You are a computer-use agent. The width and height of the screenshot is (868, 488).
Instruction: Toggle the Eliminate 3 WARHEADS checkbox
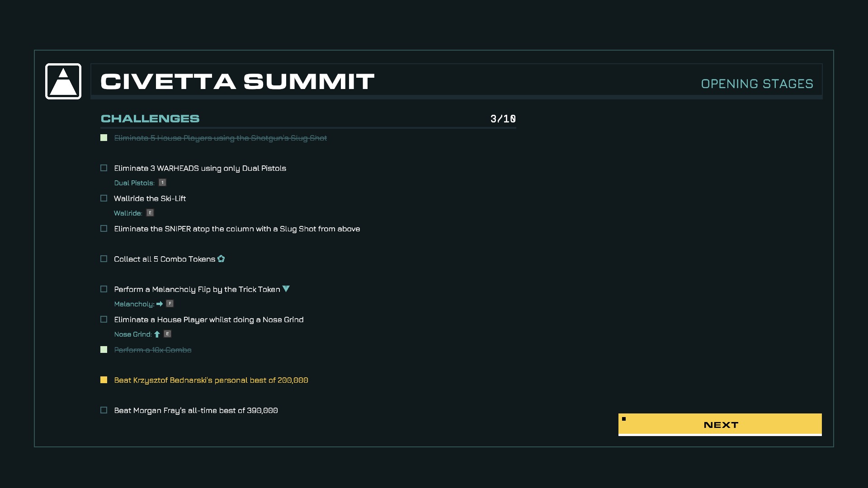[104, 168]
